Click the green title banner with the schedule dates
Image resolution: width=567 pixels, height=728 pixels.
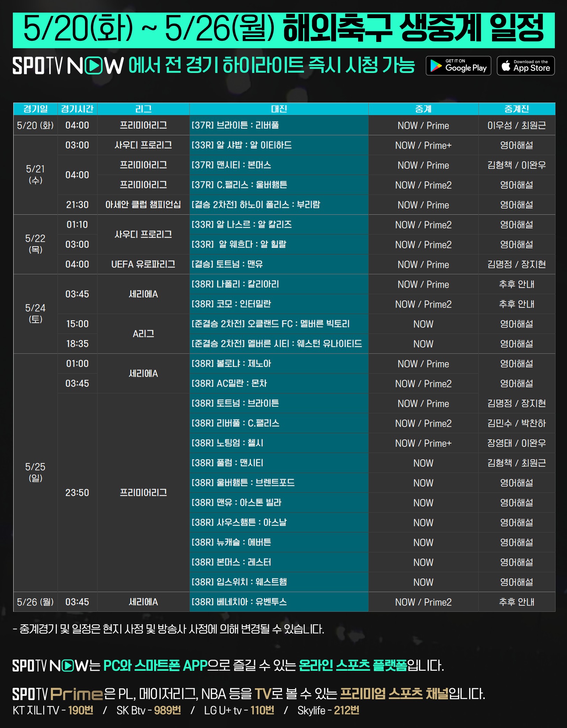pos(283,30)
